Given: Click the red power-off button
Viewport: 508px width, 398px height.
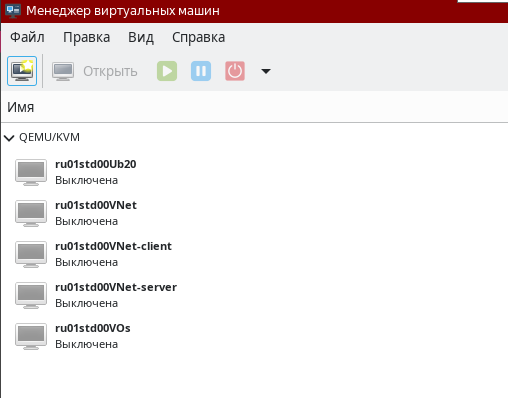Looking at the screenshot, I should coord(235,71).
